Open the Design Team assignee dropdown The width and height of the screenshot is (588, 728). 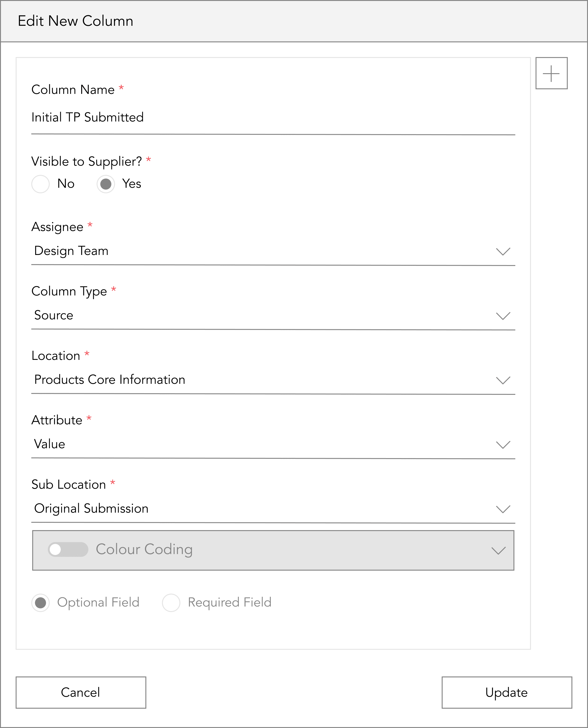pos(273,251)
